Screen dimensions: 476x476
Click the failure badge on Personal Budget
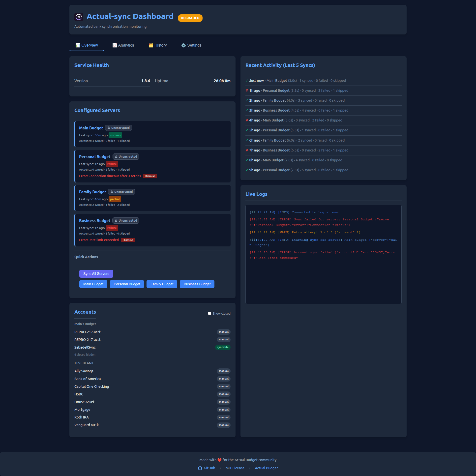coord(112,164)
